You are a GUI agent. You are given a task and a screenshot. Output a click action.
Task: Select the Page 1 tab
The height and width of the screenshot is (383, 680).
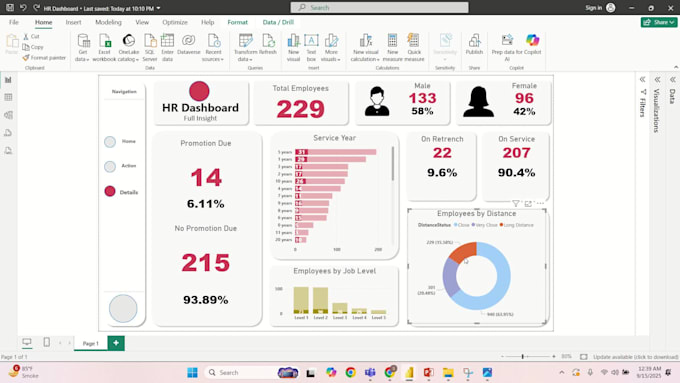(91, 343)
